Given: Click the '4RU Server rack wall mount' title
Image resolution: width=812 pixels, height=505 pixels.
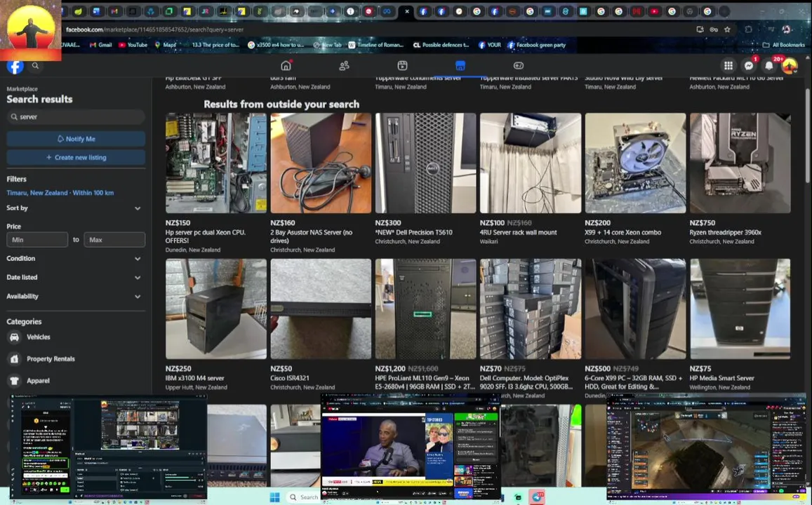Looking at the screenshot, I should coord(519,232).
